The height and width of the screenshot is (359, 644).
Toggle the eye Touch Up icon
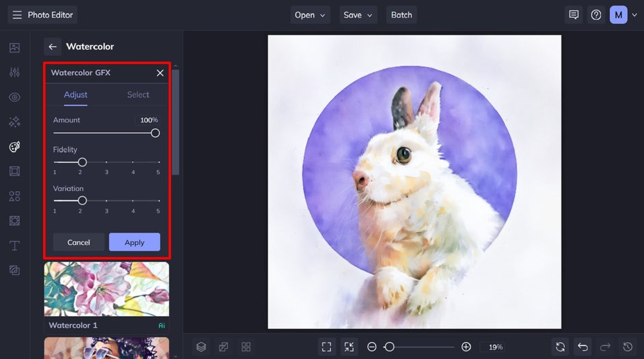click(14, 97)
